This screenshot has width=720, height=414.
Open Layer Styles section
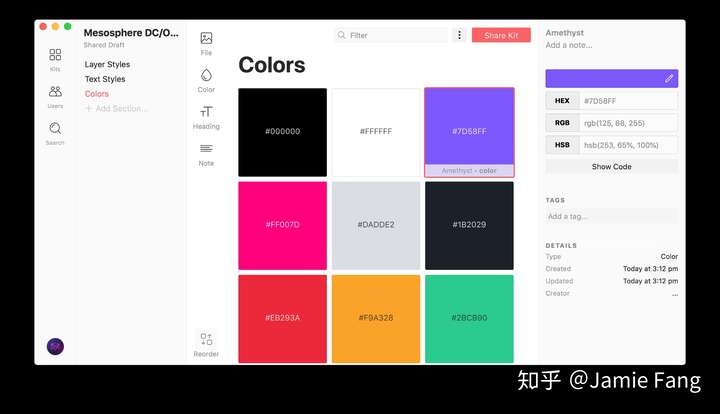(107, 64)
